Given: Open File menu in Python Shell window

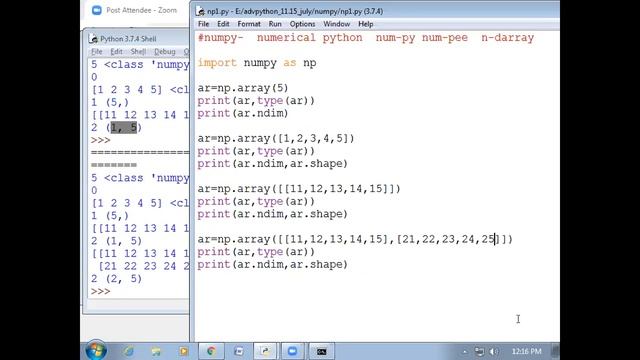Looking at the screenshot, I should pyautogui.click(x=97, y=51).
